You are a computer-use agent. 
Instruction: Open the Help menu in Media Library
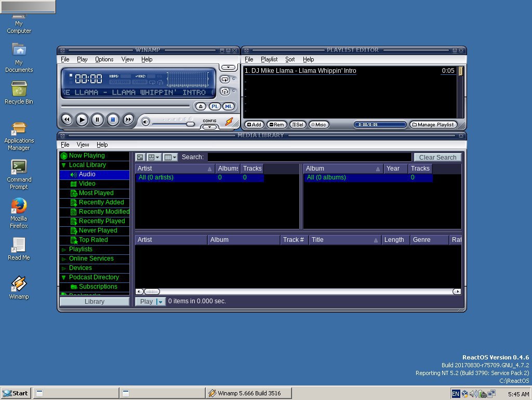[102, 145]
